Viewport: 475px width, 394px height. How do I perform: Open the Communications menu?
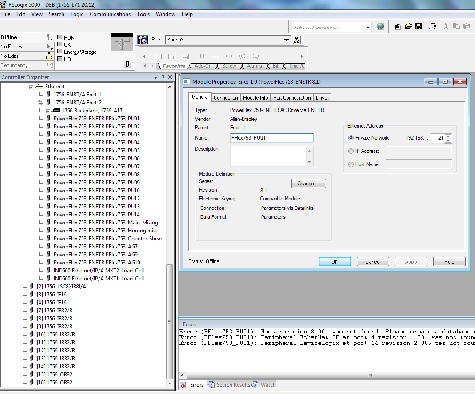[x=110, y=14]
